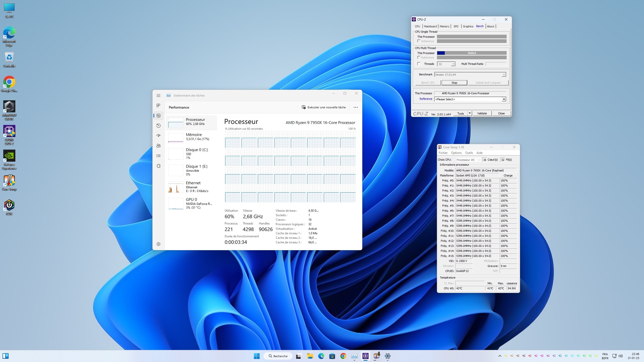
Task: Open Task Manager settings gear icon
Action: point(158,244)
